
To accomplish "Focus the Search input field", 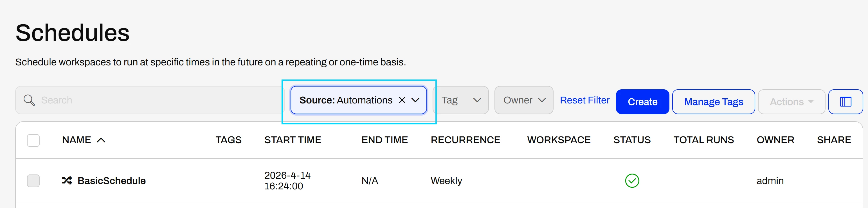I will (x=150, y=100).
